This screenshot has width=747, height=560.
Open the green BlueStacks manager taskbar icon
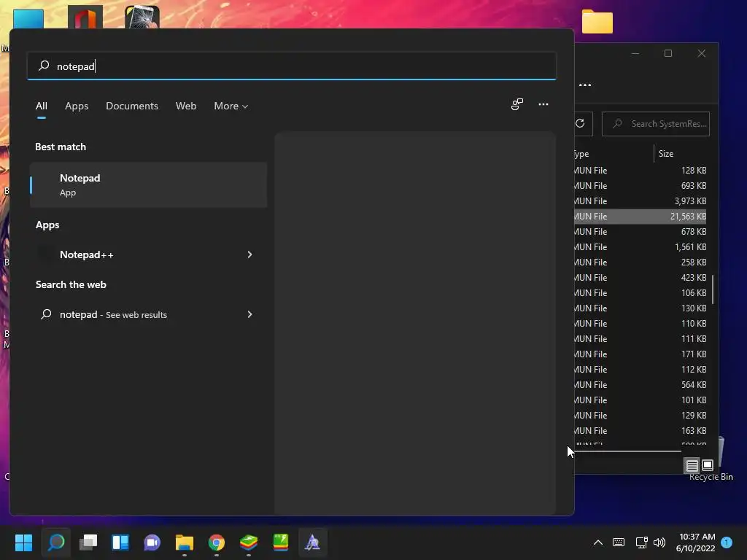(x=281, y=542)
